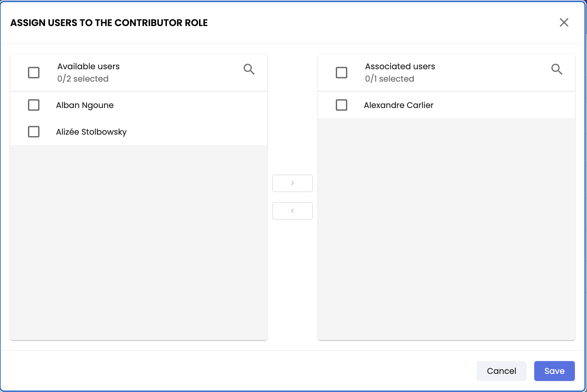Tick the select-all Available users checkbox

[34, 72]
